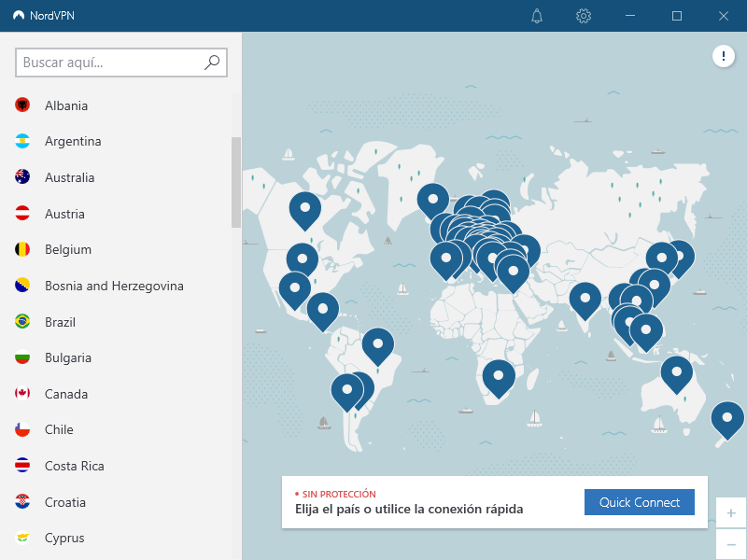The height and width of the screenshot is (560, 747).
Task: Click the Albania flag icon
Action: coord(22,105)
